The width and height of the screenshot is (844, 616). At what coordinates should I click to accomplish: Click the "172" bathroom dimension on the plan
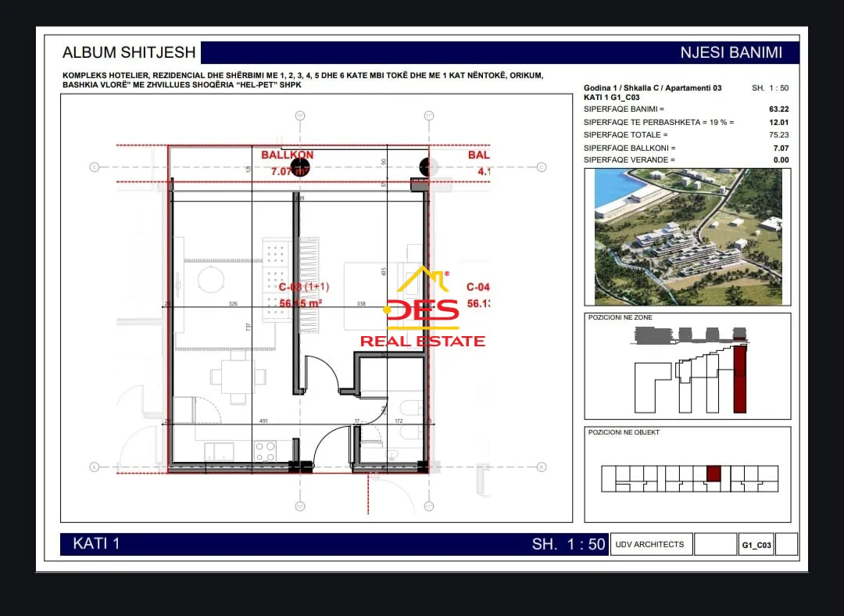[x=399, y=421]
